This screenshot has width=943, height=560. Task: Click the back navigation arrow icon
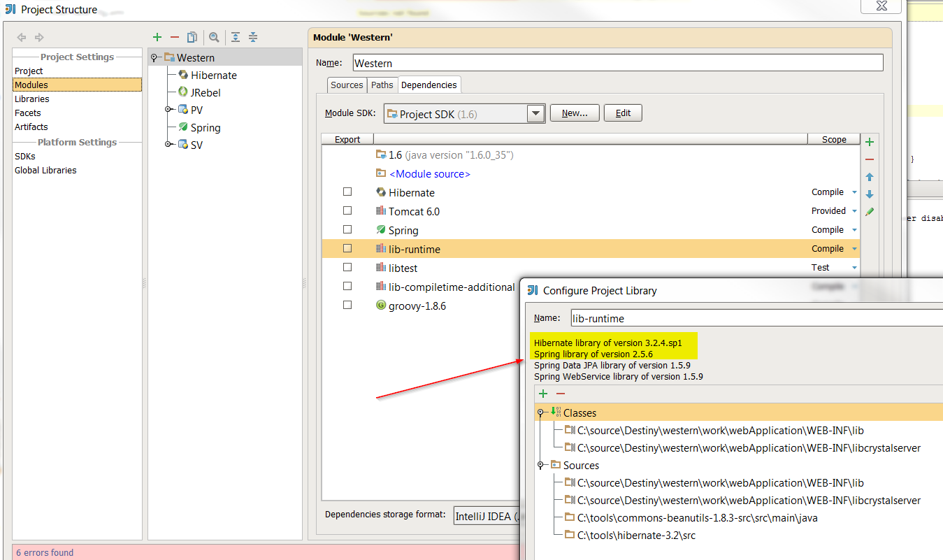[22, 37]
